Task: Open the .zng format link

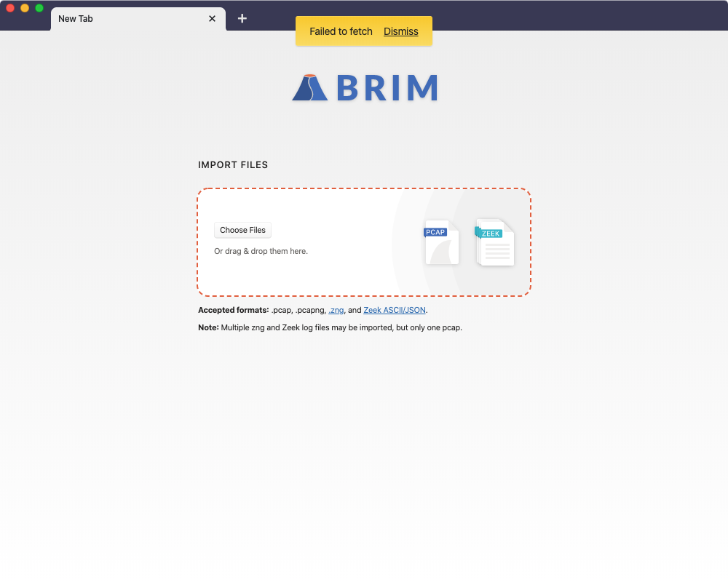Action: [336, 309]
